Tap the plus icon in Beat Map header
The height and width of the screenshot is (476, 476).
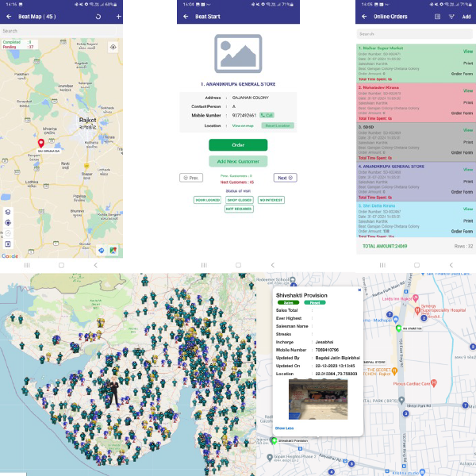117,17
